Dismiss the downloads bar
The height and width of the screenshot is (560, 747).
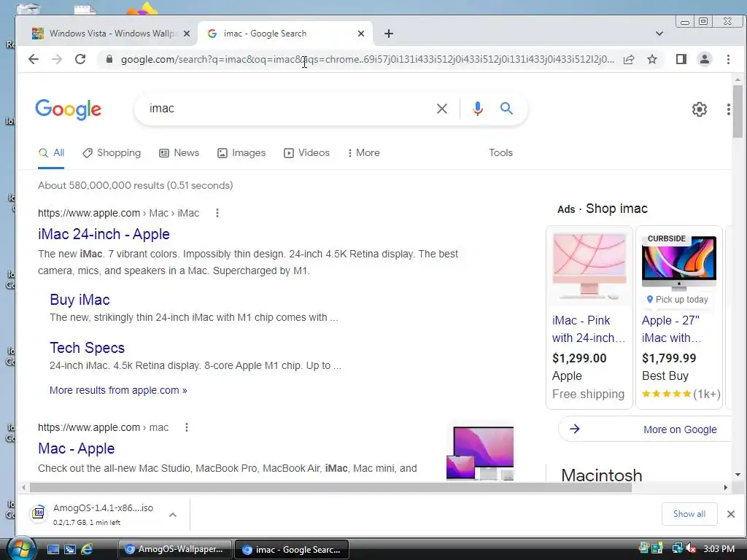[x=731, y=514]
